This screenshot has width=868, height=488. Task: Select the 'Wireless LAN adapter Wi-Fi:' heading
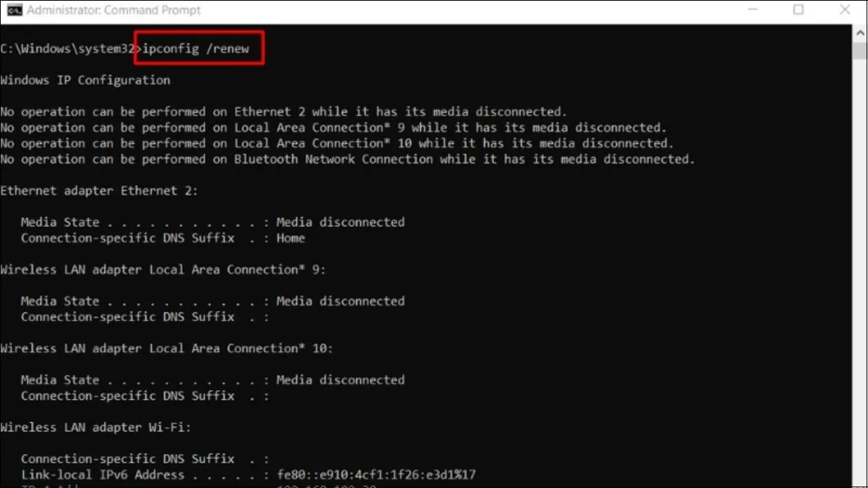[x=95, y=427]
